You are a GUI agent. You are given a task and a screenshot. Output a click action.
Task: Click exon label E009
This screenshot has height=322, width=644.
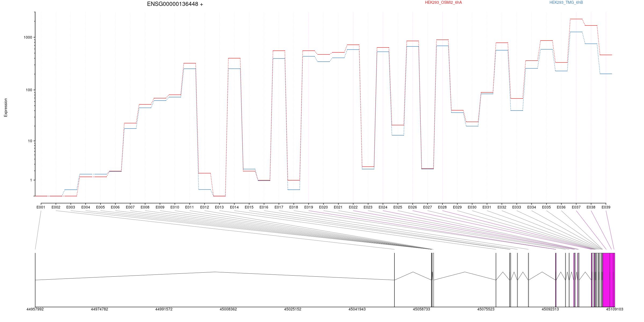[160, 207]
